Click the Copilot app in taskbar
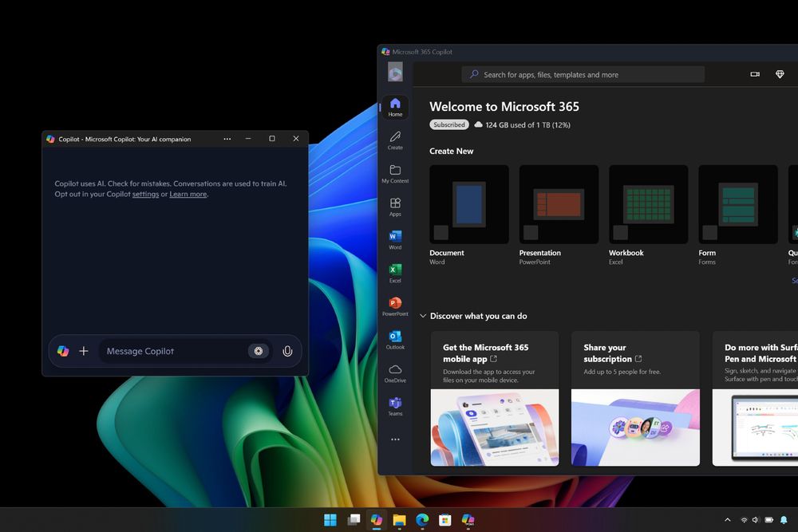Viewport: 798px width, 532px height. [377, 520]
